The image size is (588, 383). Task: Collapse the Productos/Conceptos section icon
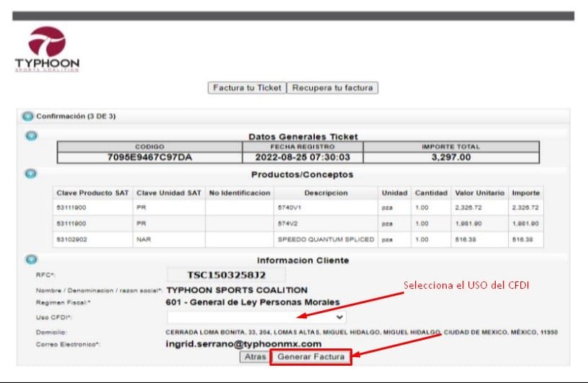pos(31,174)
